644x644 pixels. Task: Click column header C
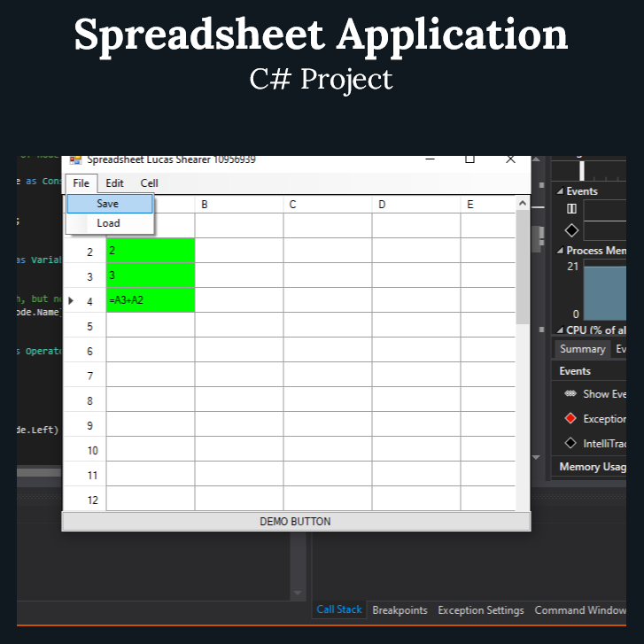(x=328, y=205)
